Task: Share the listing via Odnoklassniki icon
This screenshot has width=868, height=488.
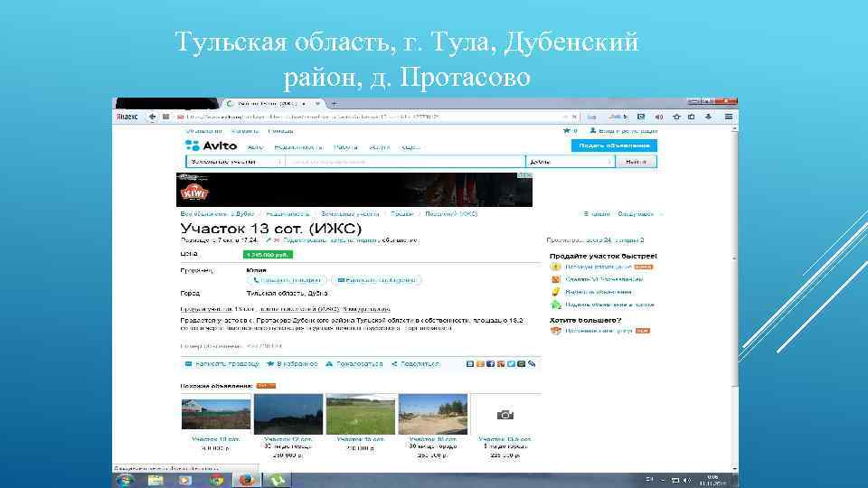Action: 480,363
